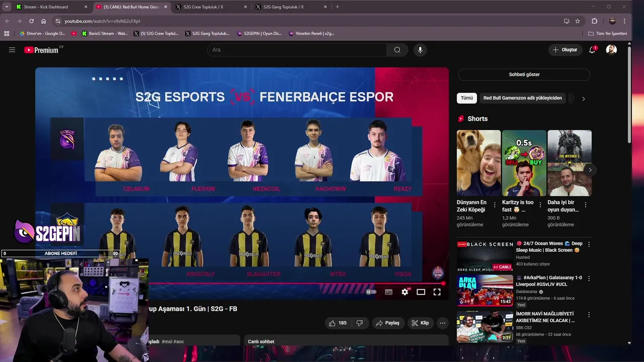The image size is (644, 362).
Task: Click the browser address bar URL
Action: click(x=102, y=21)
